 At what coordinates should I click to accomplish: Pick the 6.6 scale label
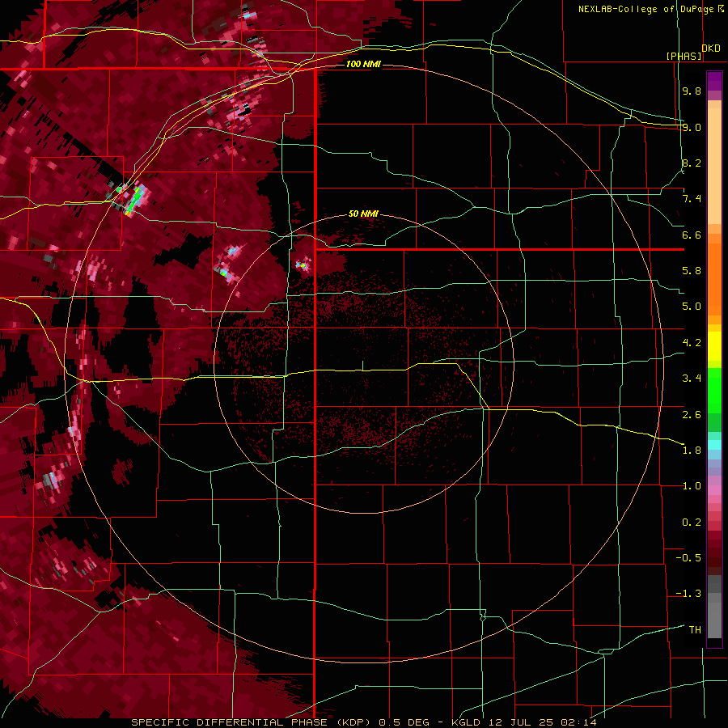(692, 235)
